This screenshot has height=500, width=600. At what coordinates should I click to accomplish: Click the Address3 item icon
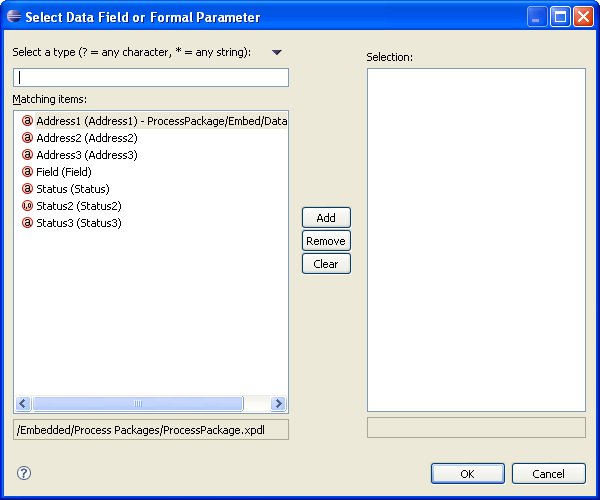click(x=28, y=155)
